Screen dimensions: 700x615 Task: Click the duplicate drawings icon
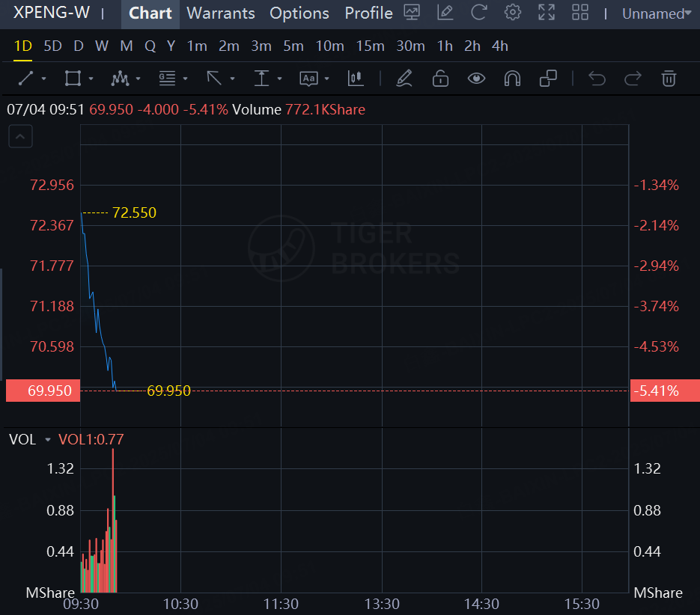pyautogui.click(x=548, y=79)
